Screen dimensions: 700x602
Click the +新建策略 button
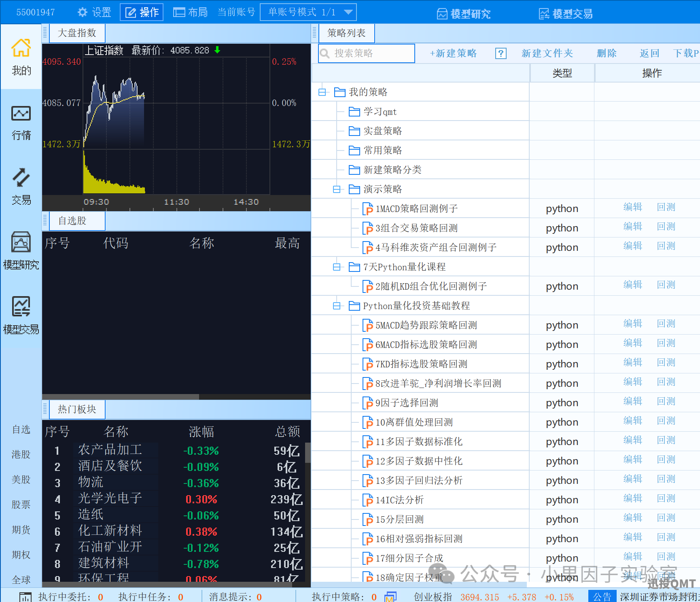[x=453, y=53]
